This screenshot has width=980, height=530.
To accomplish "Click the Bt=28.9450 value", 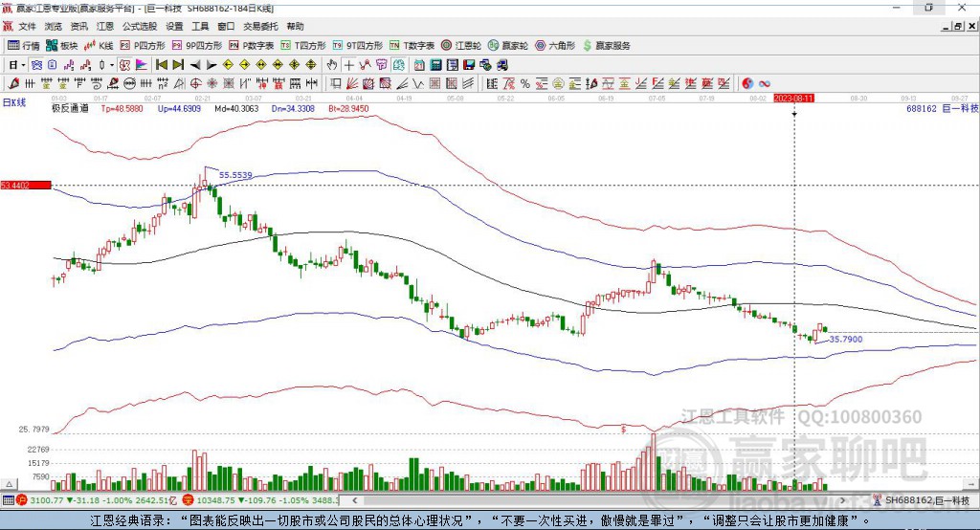I will click(348, 108).
